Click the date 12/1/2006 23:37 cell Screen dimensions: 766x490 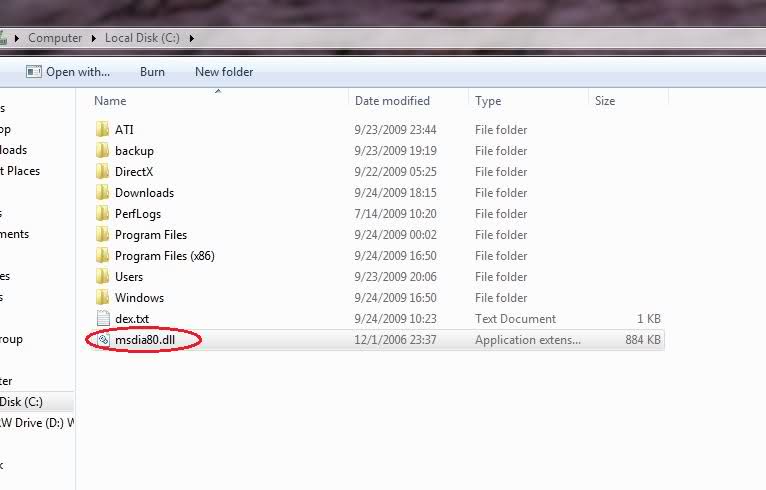pos(395,340)
